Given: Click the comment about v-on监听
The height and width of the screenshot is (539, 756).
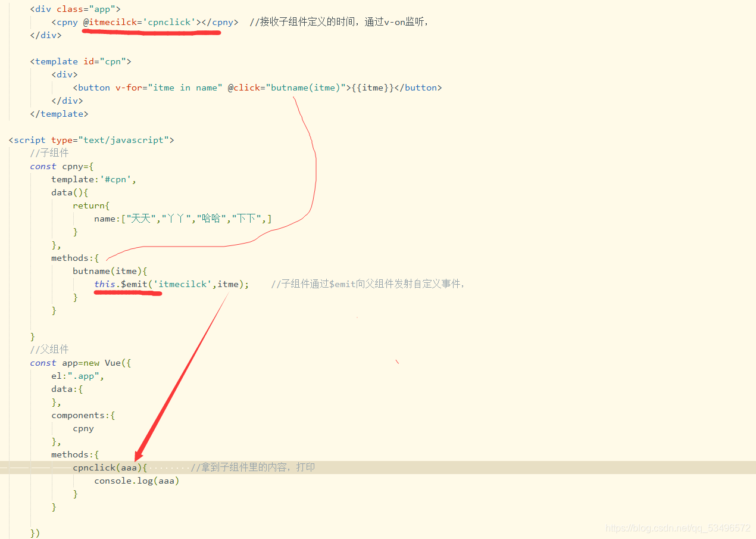Looking at the screenshot, I should click(x=339, y=22).
